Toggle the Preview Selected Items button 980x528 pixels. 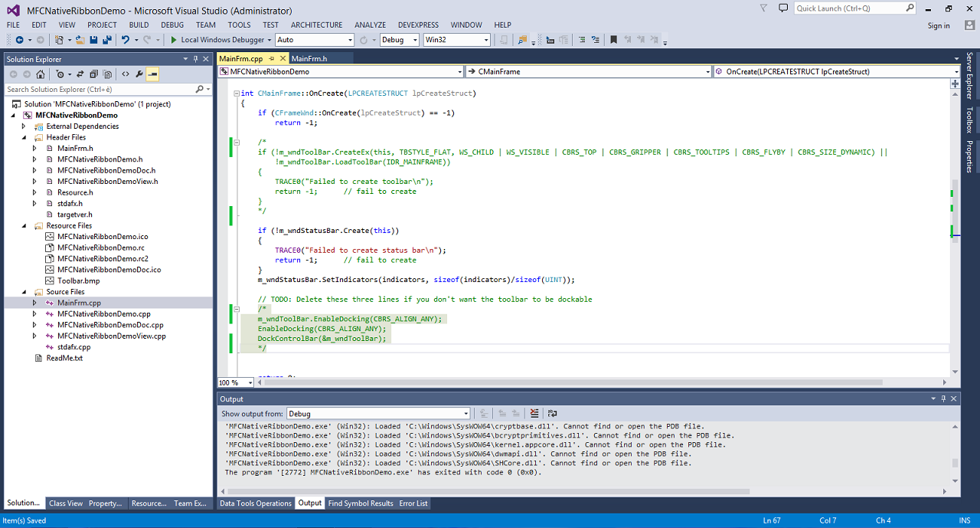[x=152, y=74]
